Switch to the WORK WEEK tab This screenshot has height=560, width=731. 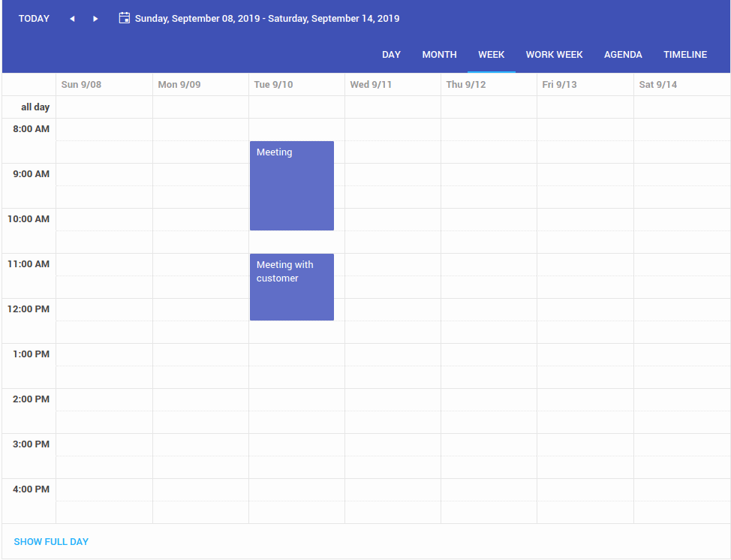[555, 55]
